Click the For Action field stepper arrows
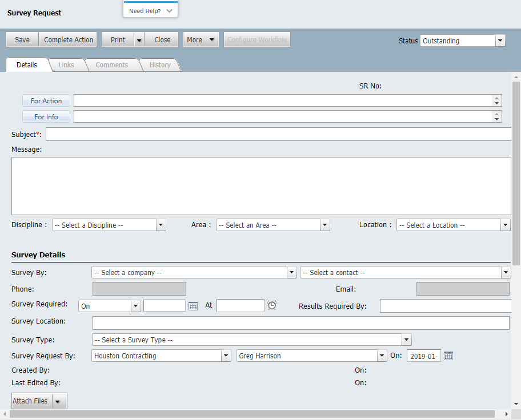521x420 pixels. coord(496,100)
